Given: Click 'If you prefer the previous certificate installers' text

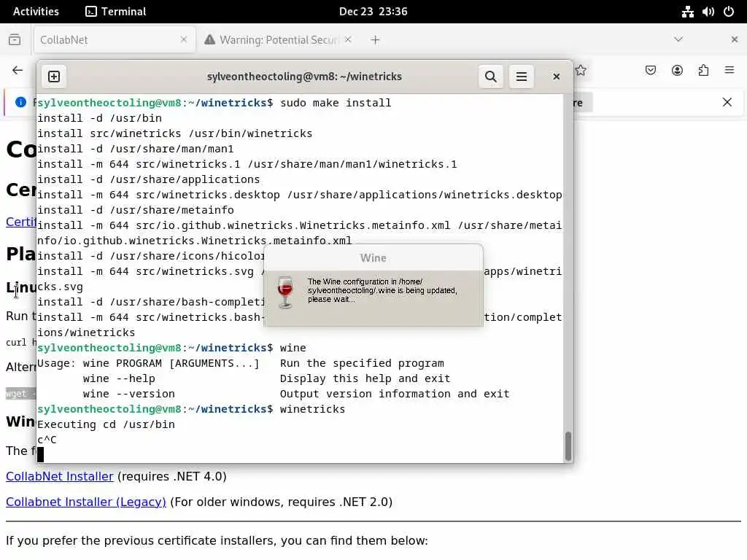Looking at the screenshot, I should pyautogui.click(x=217, y=541).
